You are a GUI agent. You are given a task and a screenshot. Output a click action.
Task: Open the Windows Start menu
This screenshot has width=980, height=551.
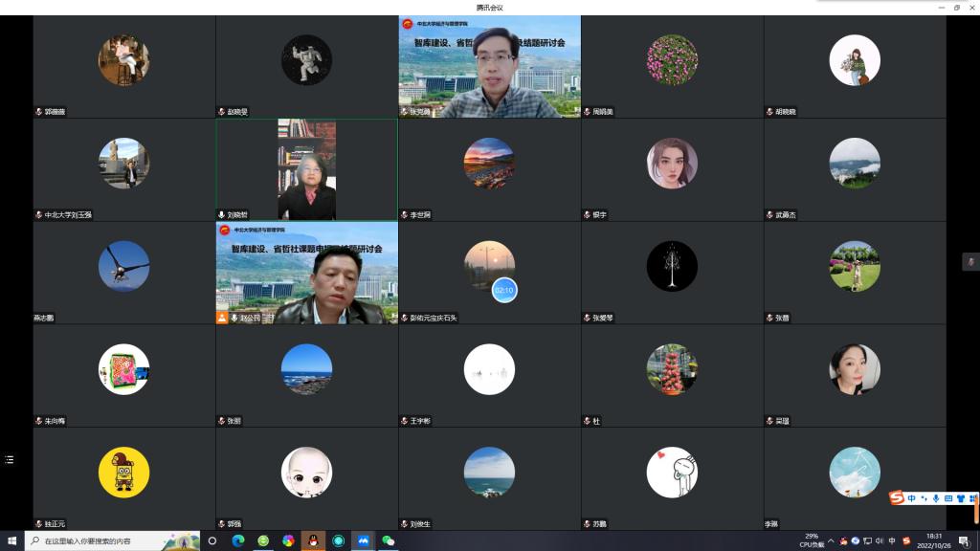[x=11, y=540]
